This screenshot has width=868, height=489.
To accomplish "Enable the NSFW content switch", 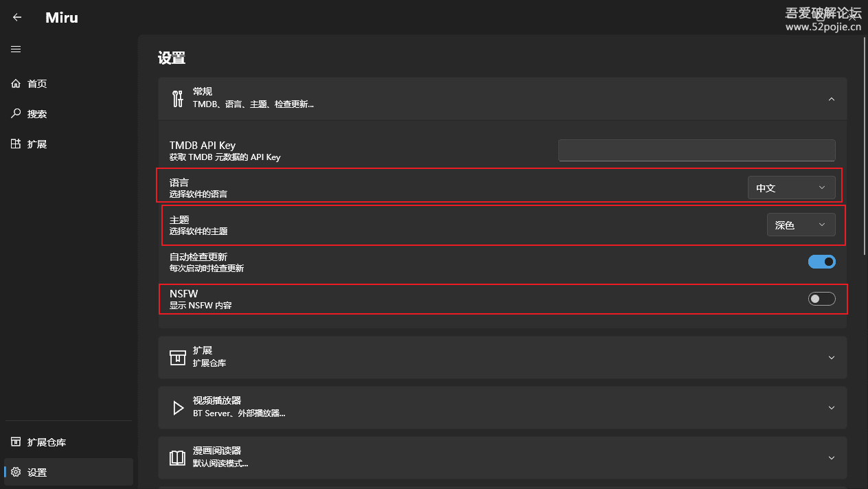I will coord(822,299).
